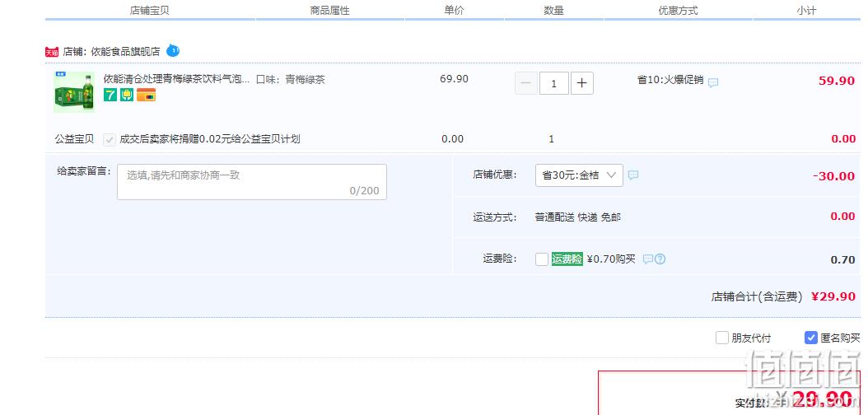Click the seller message text box
Image resolution: width=868 pixels, height=415 pixels.
(x=252, y=182)
